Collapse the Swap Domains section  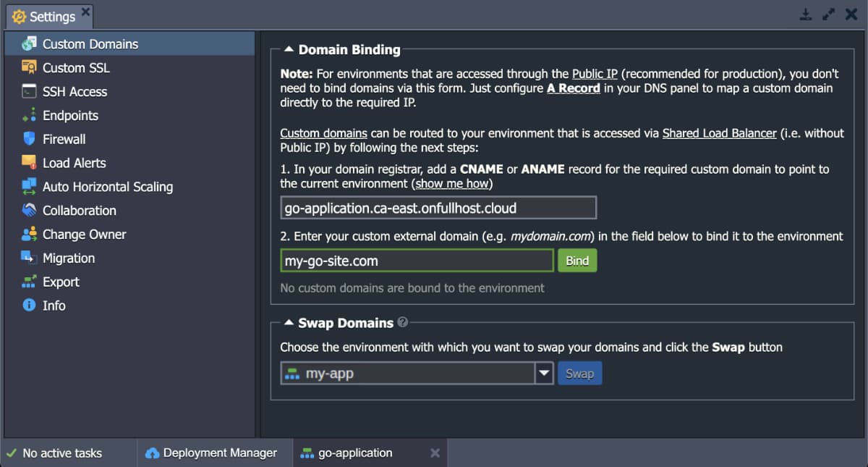[289, 323]
